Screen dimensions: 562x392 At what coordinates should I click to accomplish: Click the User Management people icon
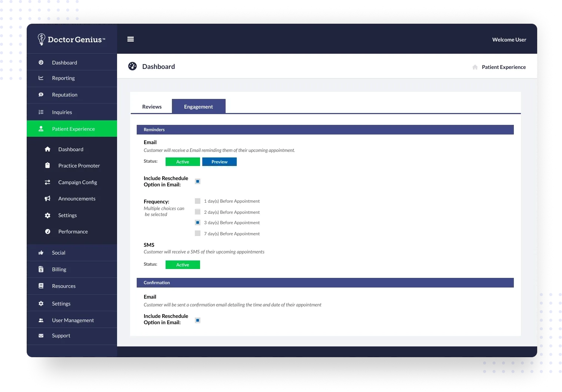(x=41, y=320)
